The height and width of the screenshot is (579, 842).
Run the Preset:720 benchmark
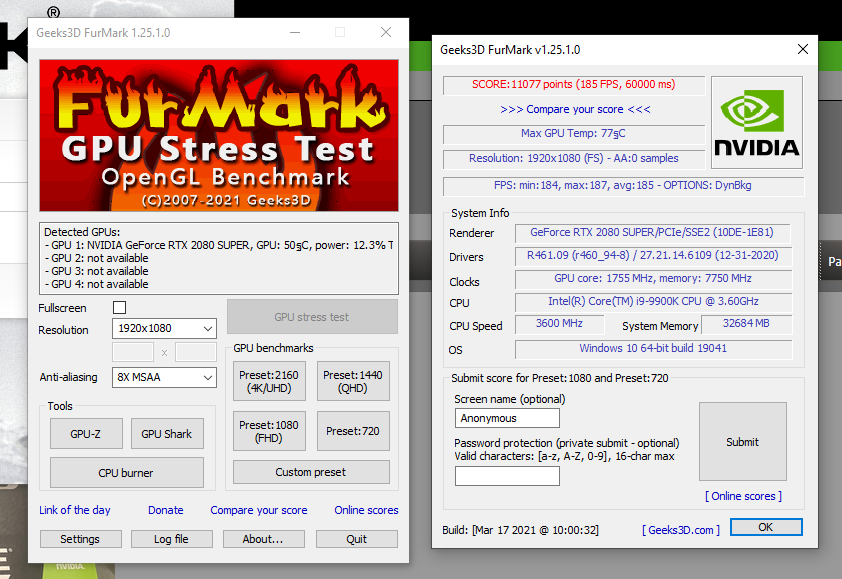[x=353, y=431]
